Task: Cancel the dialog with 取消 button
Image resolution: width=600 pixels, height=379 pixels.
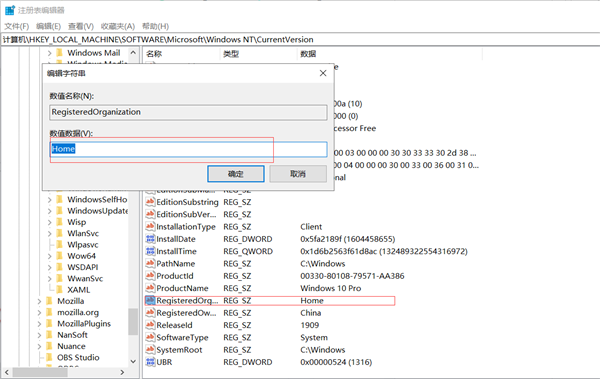Action: point(298,174)
